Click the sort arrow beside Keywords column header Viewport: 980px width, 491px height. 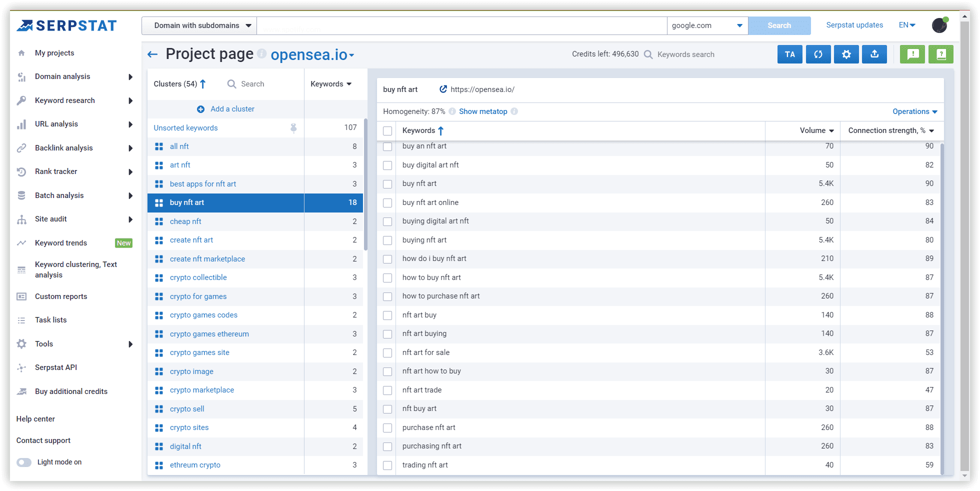440,130
